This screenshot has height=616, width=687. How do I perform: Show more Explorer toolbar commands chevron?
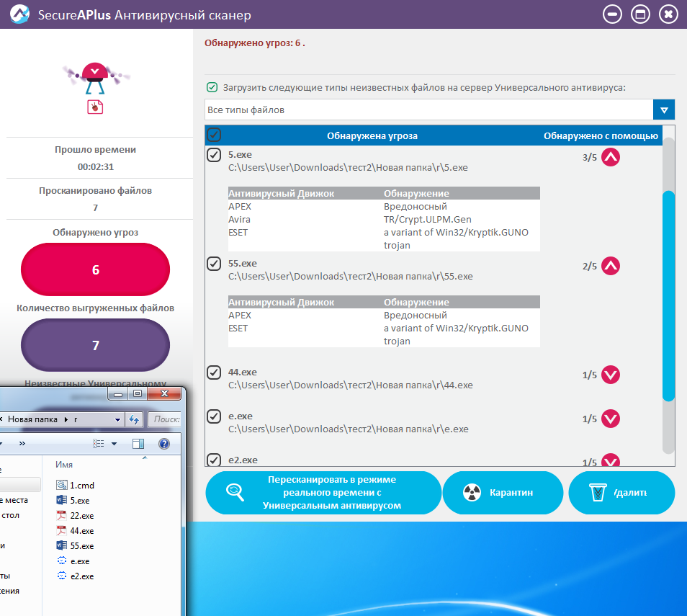[22, 444]
